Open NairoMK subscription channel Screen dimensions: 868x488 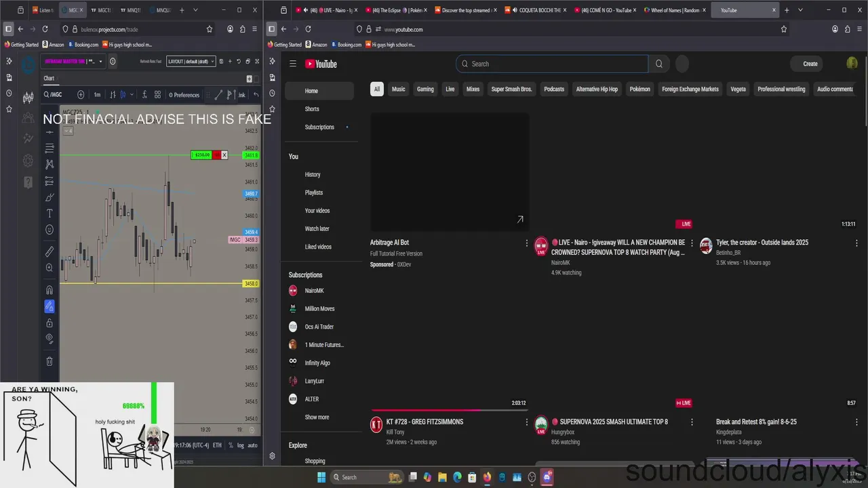click(x=319, y=291)
